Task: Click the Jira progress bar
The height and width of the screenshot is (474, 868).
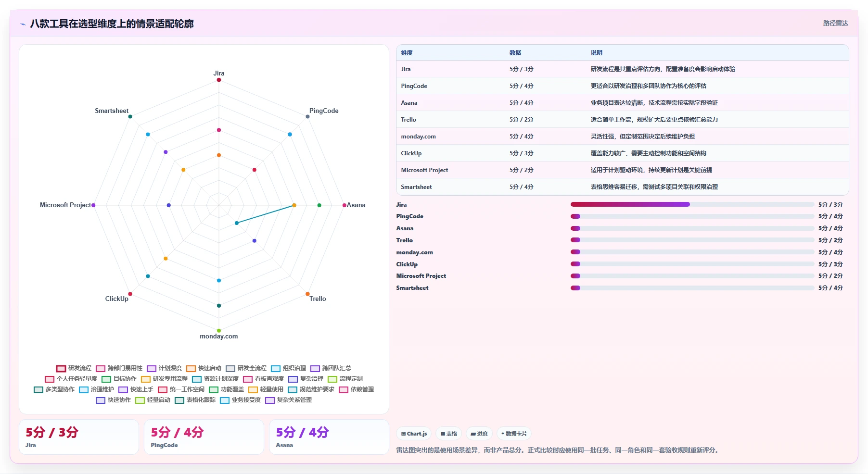Action: click(692, 204)
